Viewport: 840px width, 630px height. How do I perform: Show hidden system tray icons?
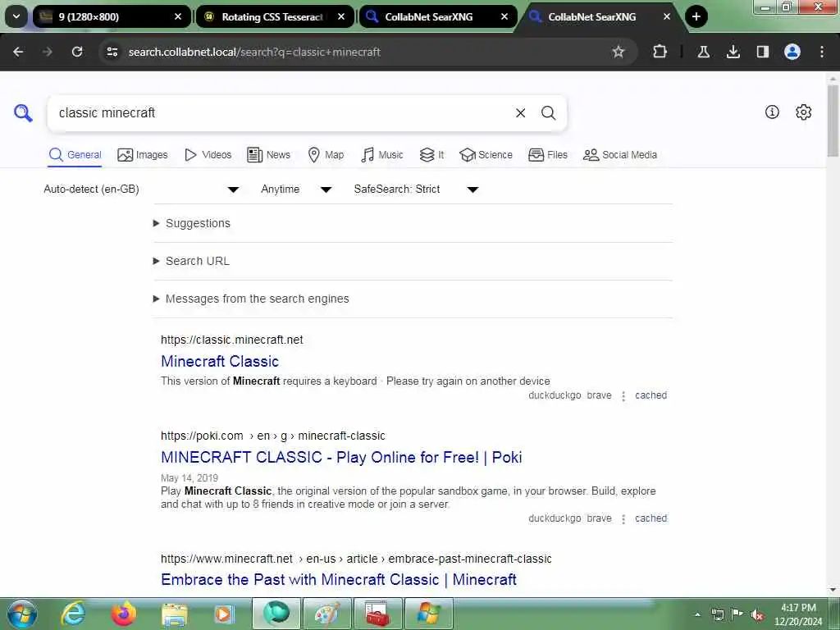click(697, 615)
